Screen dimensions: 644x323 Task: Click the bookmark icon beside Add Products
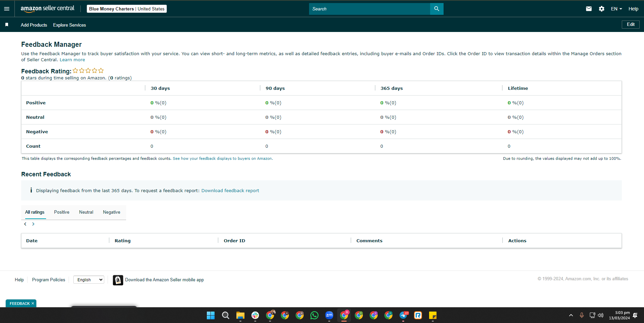[x=7, y=25]
